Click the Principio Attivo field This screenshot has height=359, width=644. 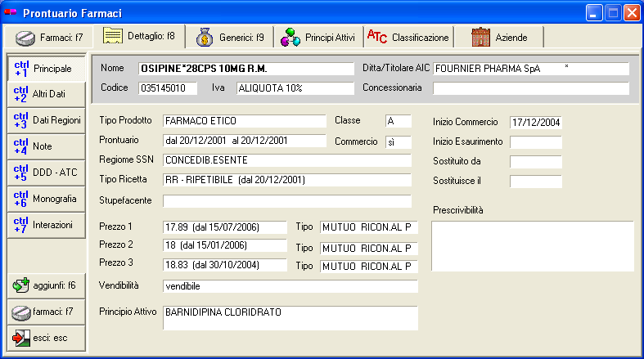coord(290,317)
